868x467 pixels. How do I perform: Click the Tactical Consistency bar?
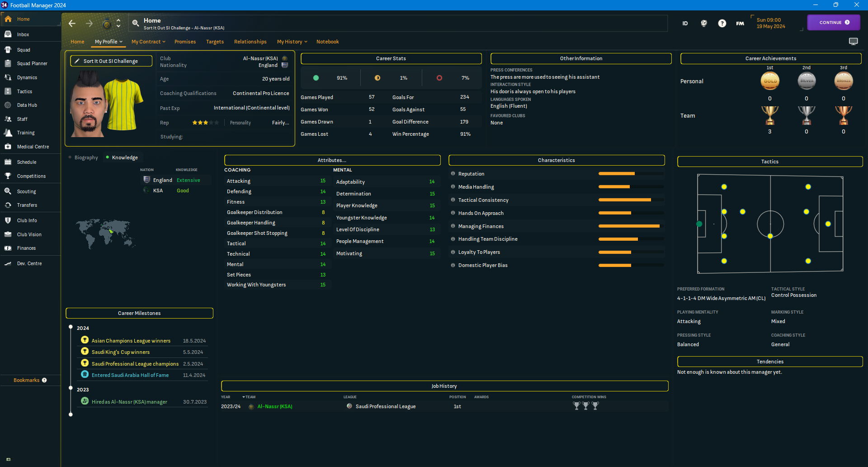[x=631, y=200]
